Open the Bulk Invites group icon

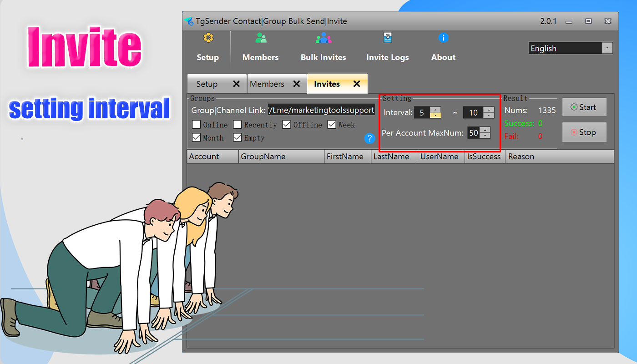click(x=324, y=38)
